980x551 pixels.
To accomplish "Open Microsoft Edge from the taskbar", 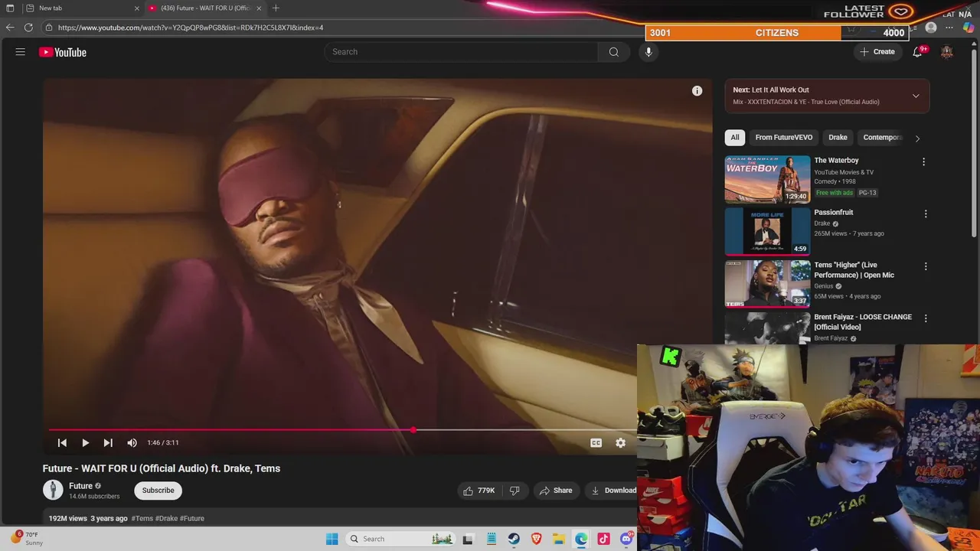I will [581, 539].
